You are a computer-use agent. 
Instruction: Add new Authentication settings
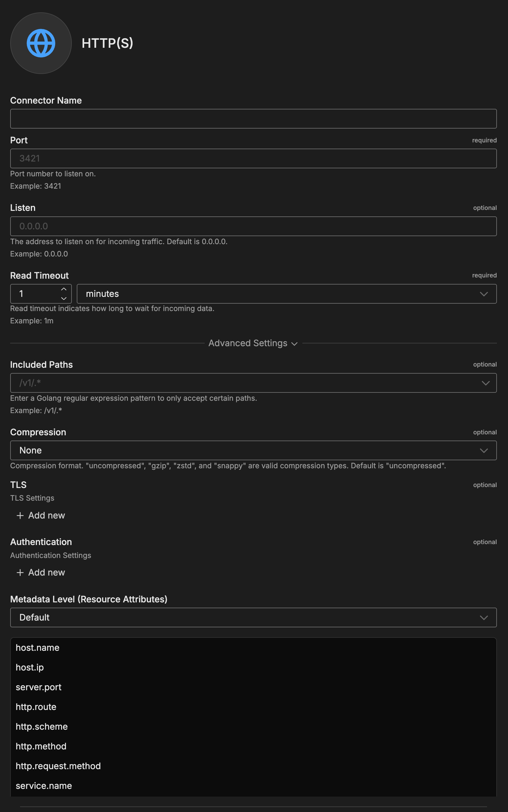41,572
